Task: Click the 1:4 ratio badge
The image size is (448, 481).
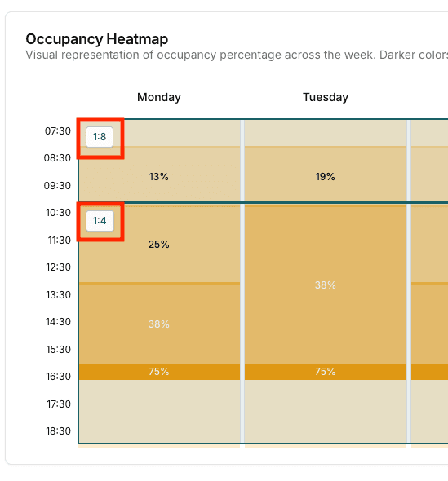Action: 100,221
